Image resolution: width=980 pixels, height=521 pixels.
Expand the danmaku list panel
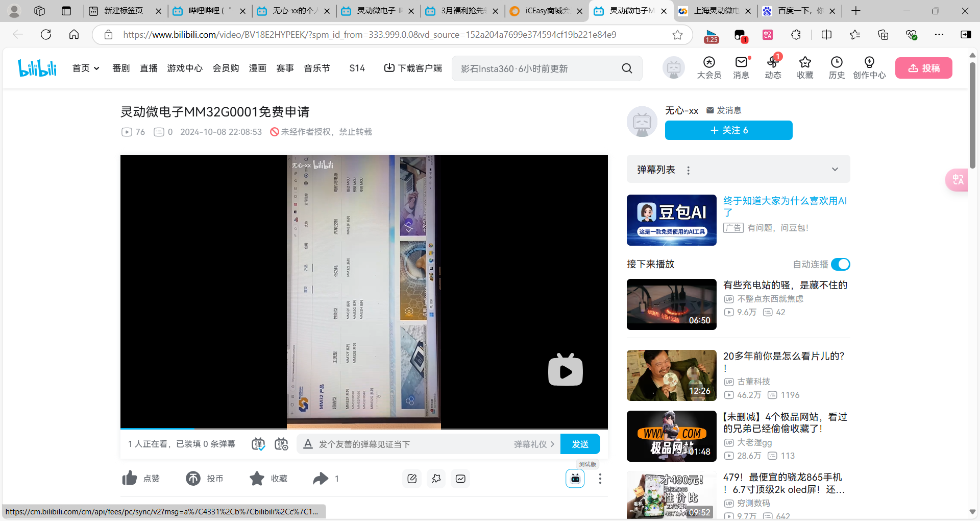point(835,169)
